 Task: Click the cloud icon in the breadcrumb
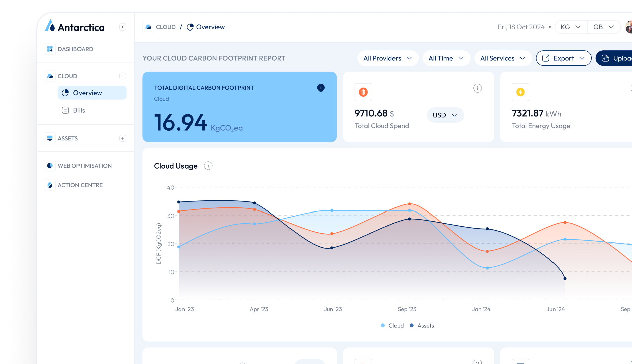tap(148, 27)
